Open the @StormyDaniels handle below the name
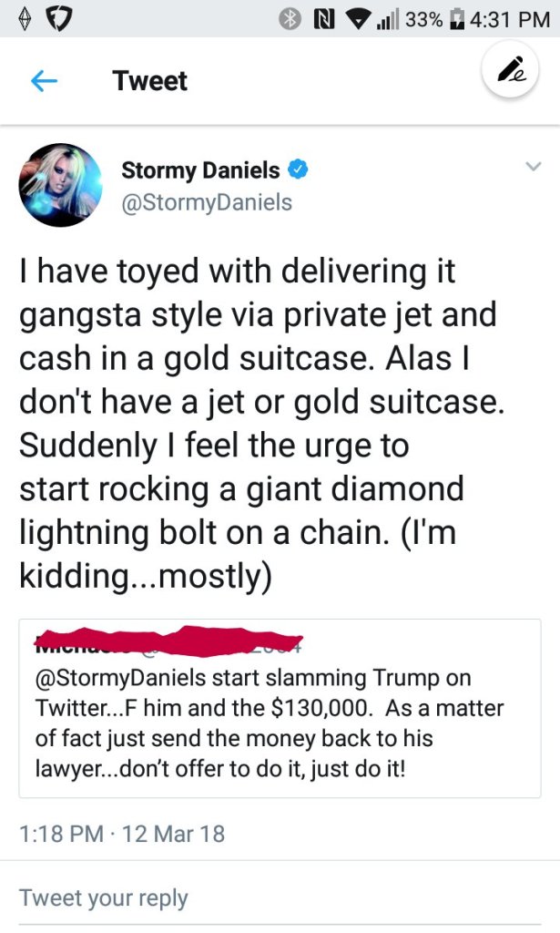560x933 pixels. coord(207,201)
